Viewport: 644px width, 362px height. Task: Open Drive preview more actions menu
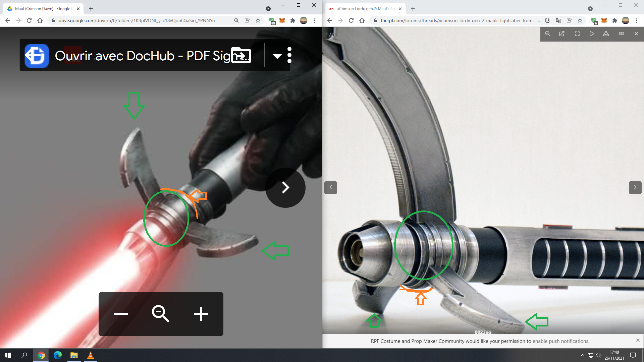(x=289, y=55)
